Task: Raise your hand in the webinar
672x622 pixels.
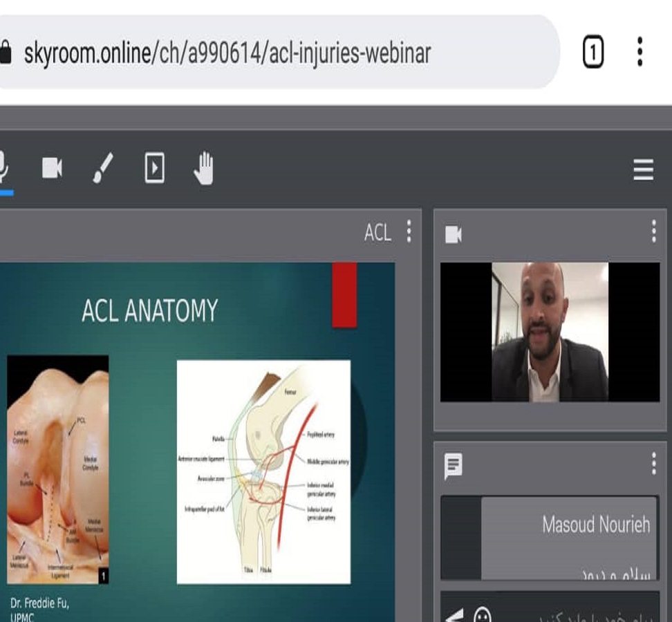Action: (204, 168)
